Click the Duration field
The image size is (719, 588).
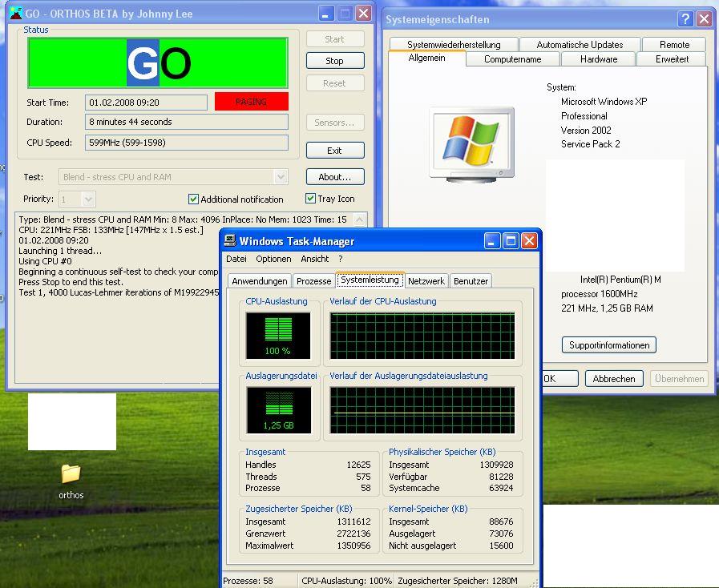coord(187,122)
